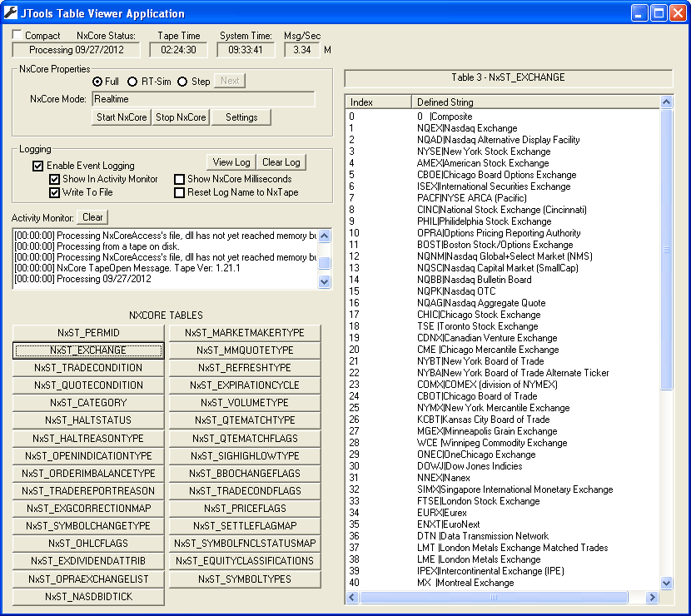Click the Stop NxCore button
Screen dimensions: 691x616
[x=181, y=117]
